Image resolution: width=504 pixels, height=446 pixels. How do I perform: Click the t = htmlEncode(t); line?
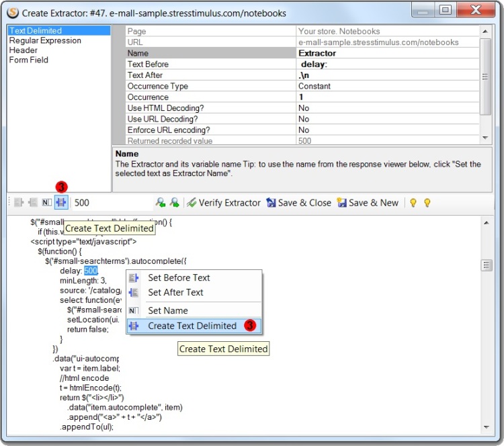90,388
